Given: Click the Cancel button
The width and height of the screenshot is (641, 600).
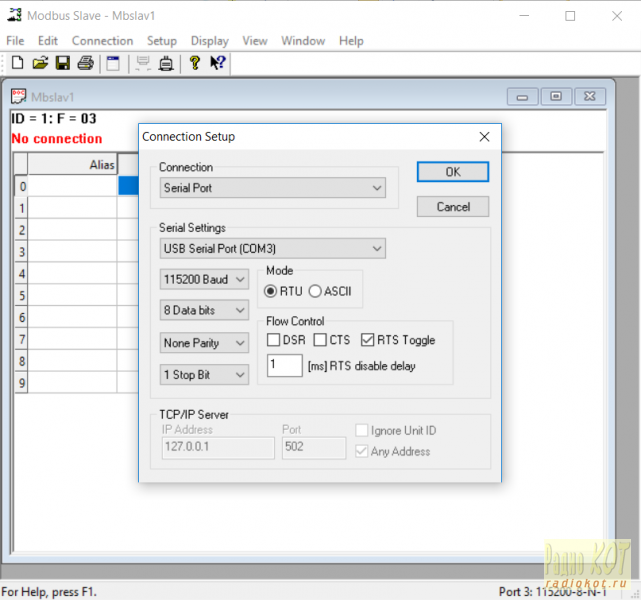Looking at the screenshot, I should point(453,206).
